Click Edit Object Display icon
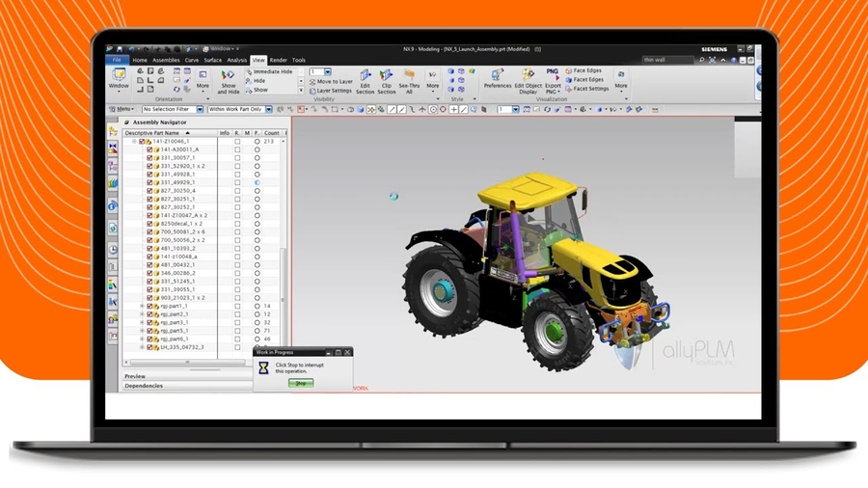Screen dimensions: 868x488 coord(529,74)
